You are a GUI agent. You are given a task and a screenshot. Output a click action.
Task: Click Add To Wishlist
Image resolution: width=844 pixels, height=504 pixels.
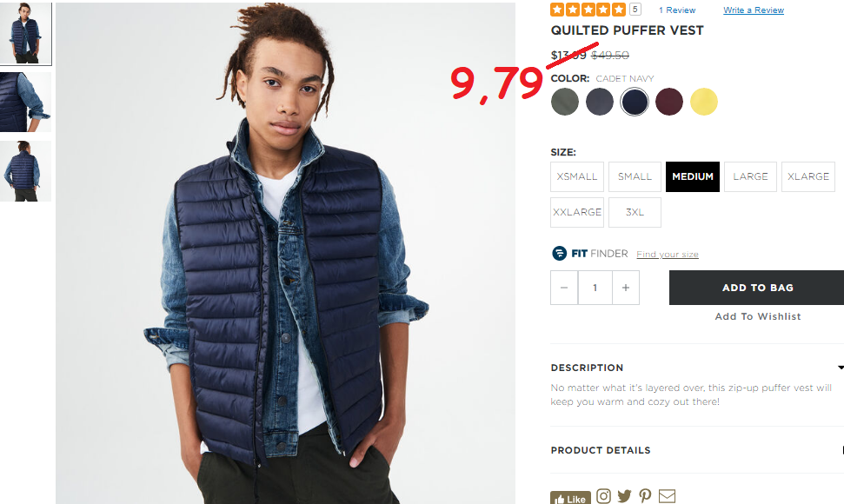tap(757, 316)
